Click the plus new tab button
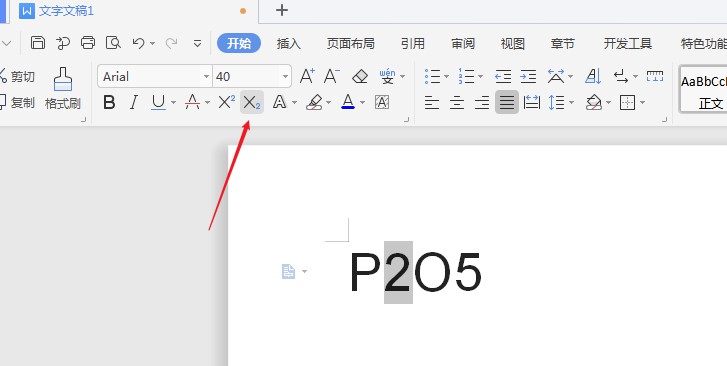727x366 pixels. click(x=282, y=10)
